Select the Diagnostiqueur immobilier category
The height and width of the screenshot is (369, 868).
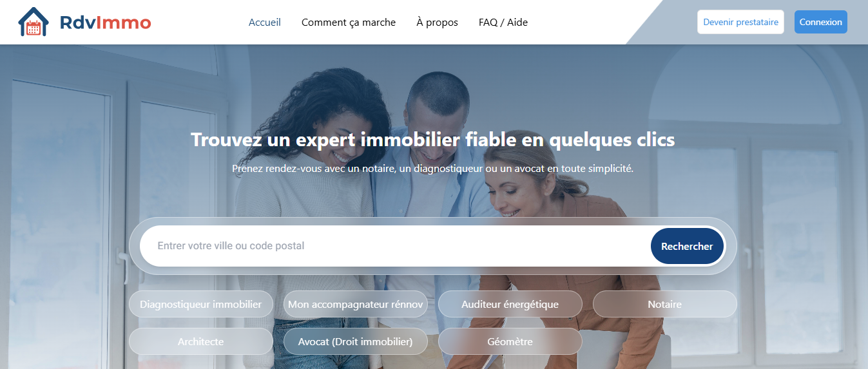click(201, 304)
